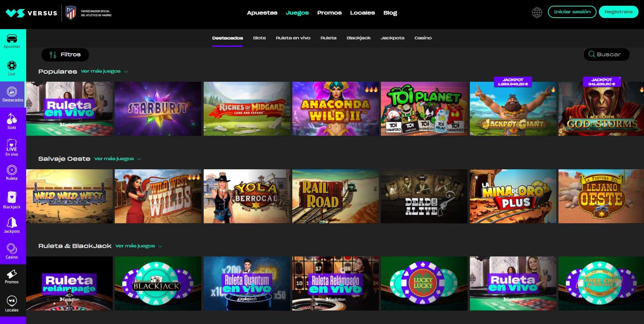644x324 pixels.
Task: Expand Ver más juegos beside Salvaje Oeste
Action: click(x=117, y=159)
